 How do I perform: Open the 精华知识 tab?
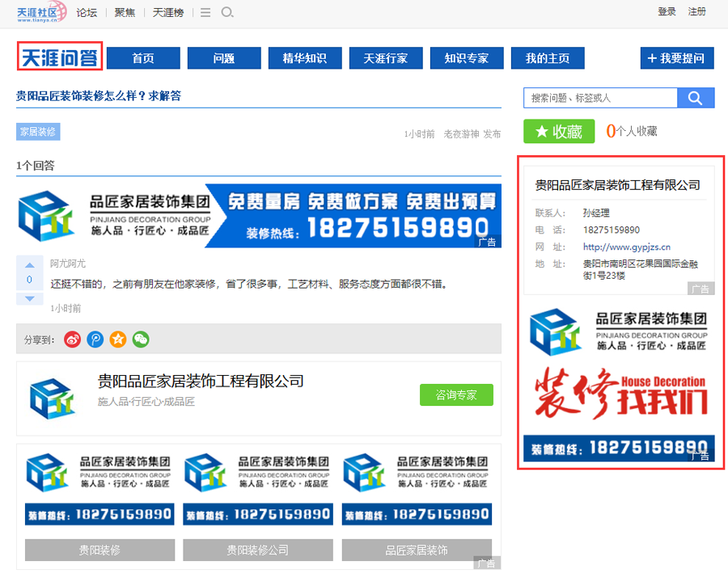pyautogui.click(x=305, y=58)
